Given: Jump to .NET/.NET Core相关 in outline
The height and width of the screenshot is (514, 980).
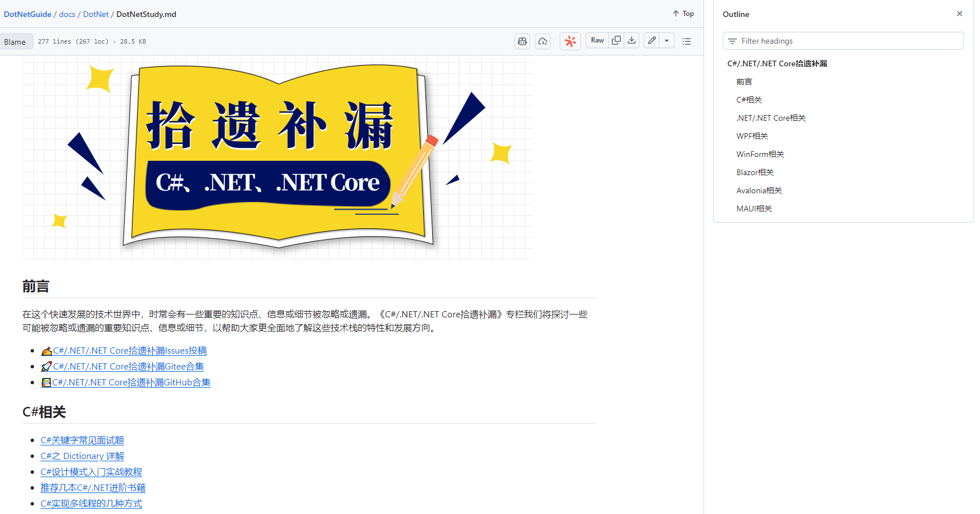Looking at the screenshot, I should [x=771, y=118].
